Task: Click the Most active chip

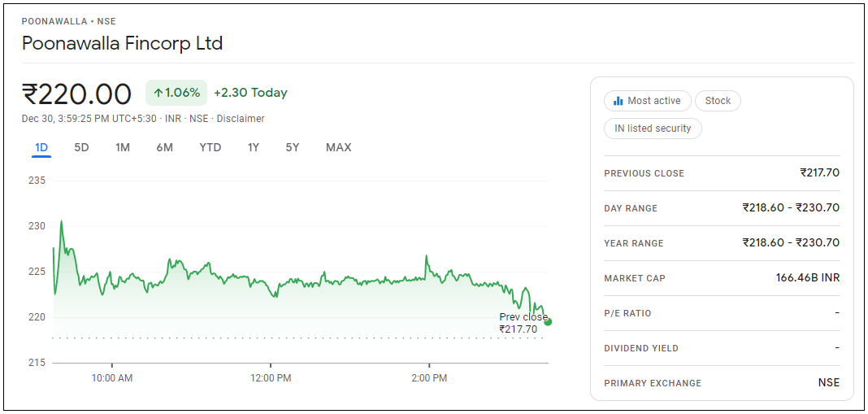Action: click(648, 101)
